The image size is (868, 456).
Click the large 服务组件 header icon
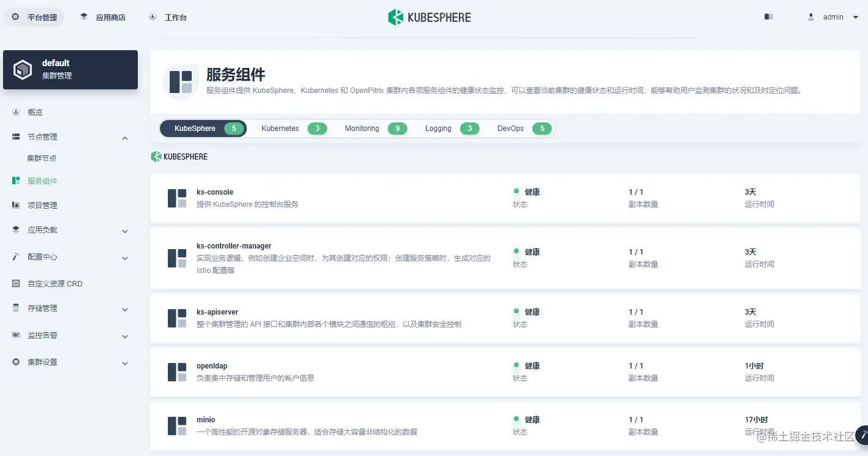tap(181, 82)
